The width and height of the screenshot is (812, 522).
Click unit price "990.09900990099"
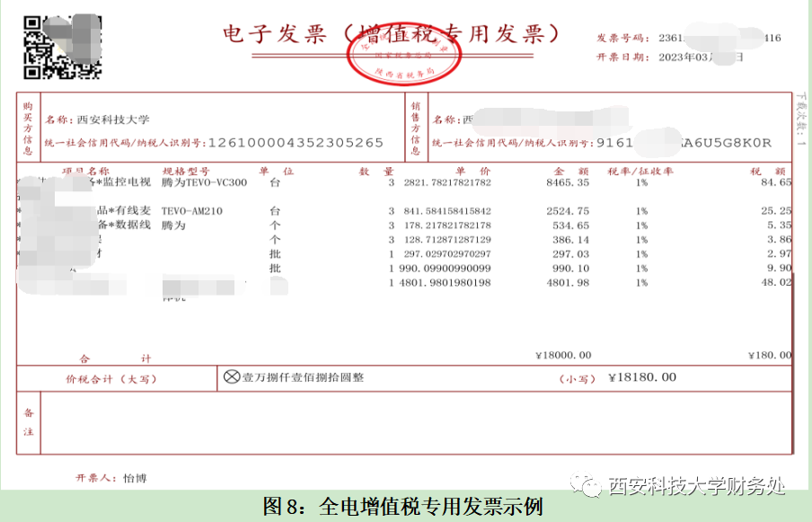pos(445,269)
